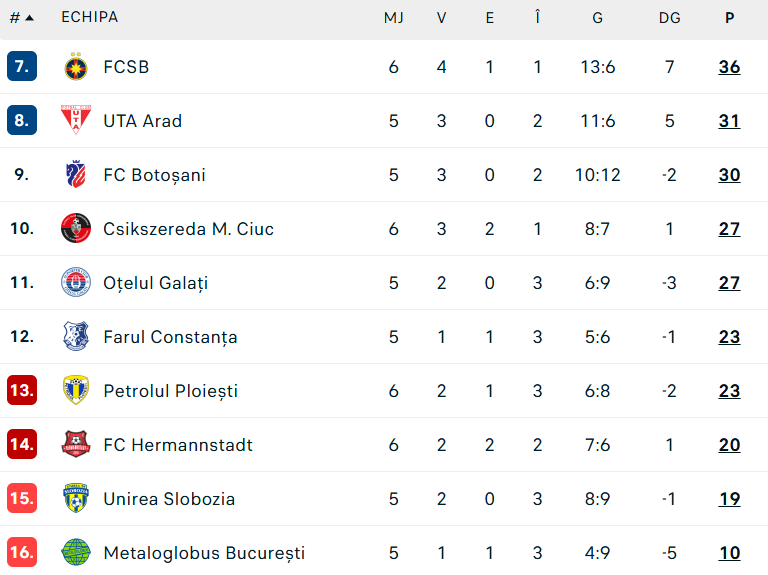Click the UTA Arad club logo
This screenshot has height=575, width=768.
[x=75, y=121]
